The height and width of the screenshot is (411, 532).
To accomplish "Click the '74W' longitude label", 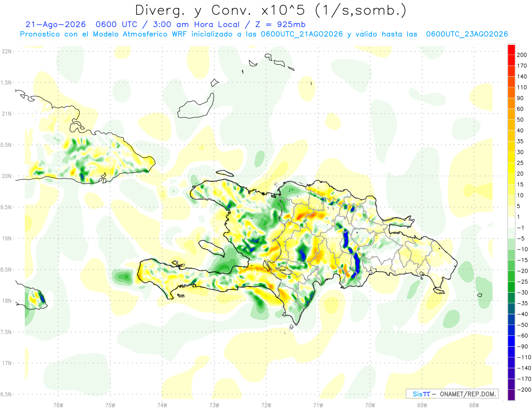I will coord(162,405).
